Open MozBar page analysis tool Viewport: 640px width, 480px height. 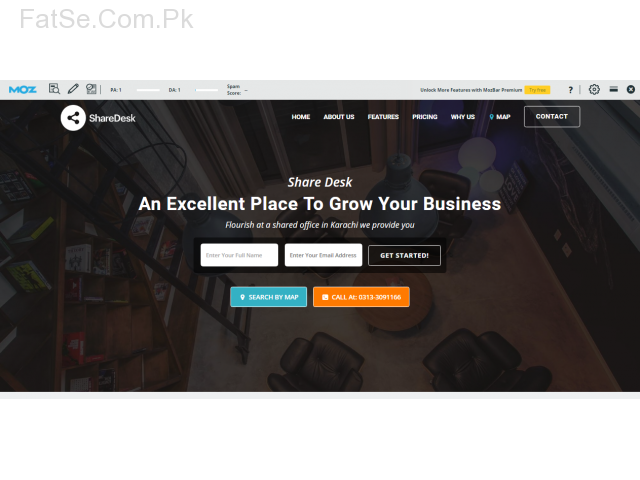coord(54,89)
